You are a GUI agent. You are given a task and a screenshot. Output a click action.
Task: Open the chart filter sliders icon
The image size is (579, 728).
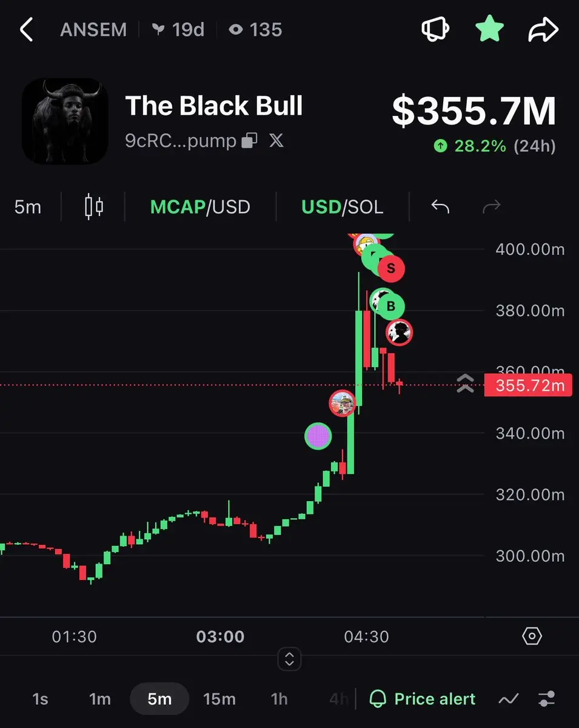pyautogui.click(x=547, y=699)
